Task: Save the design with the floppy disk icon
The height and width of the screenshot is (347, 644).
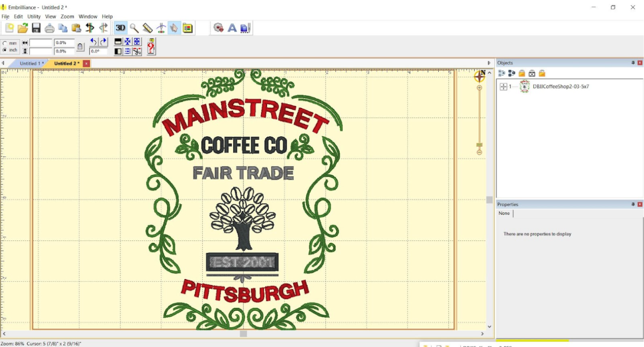Action: click(36, 28)
